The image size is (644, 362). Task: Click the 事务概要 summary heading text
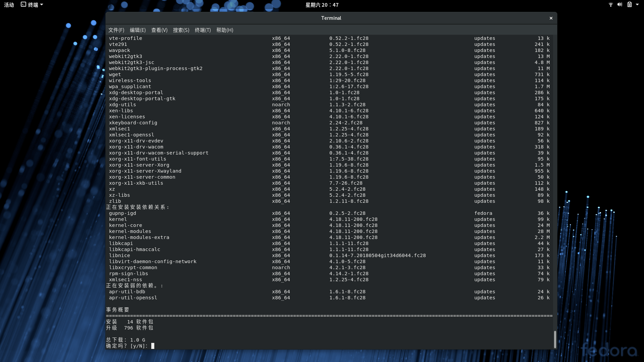(x=118, y=310)
